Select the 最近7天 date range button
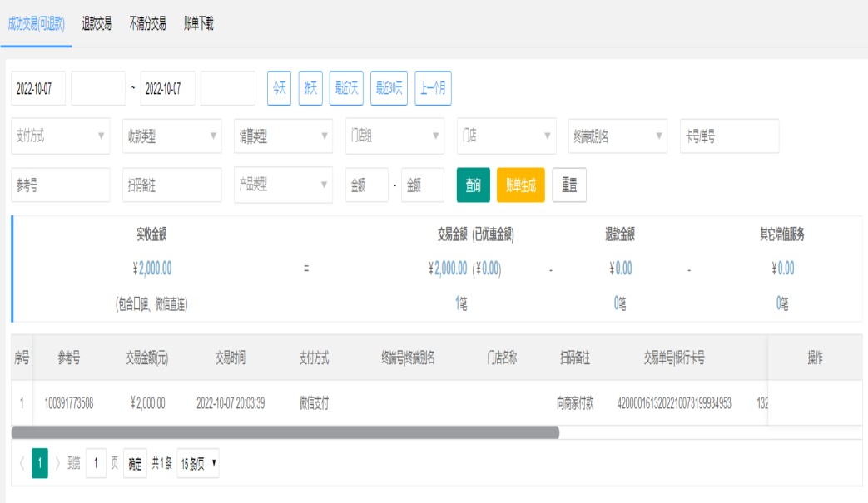The height and width of the screenshot is (503, 868). point(346,89)
